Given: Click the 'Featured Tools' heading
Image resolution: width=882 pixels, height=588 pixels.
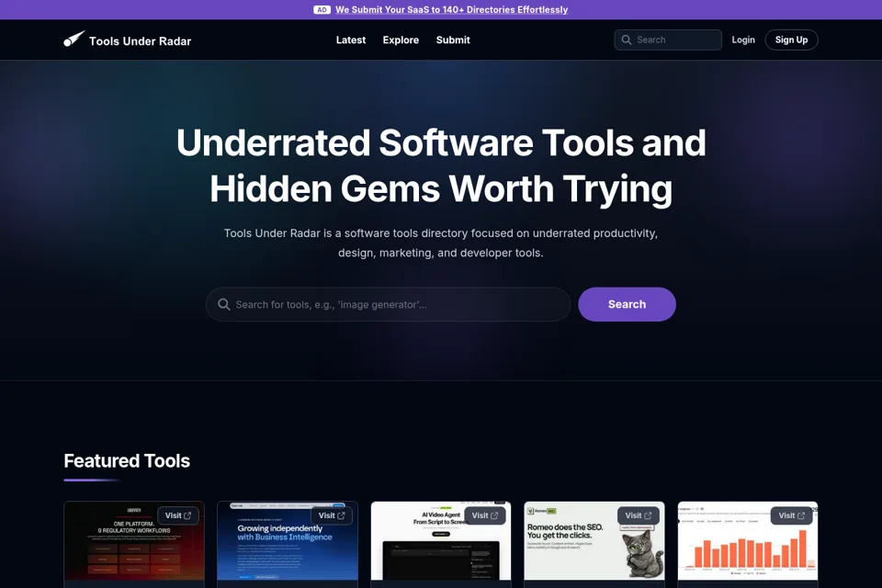Looking at the screenshot, I should pos(127,461).
